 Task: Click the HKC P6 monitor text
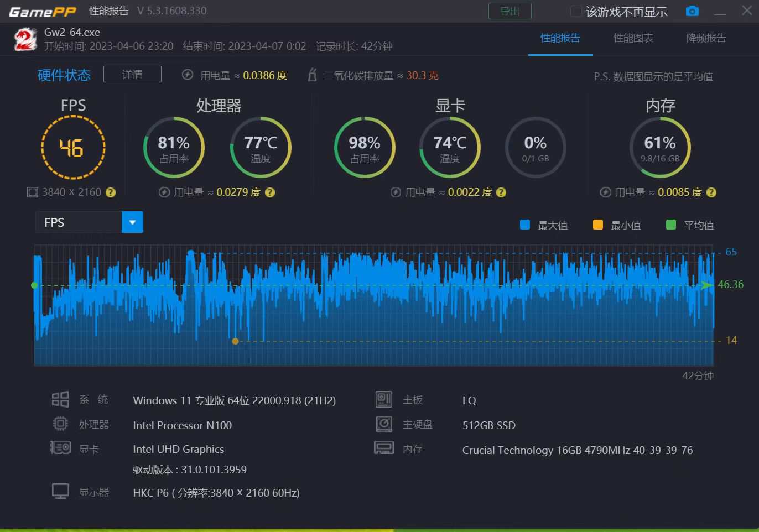[x=216, y=493]
